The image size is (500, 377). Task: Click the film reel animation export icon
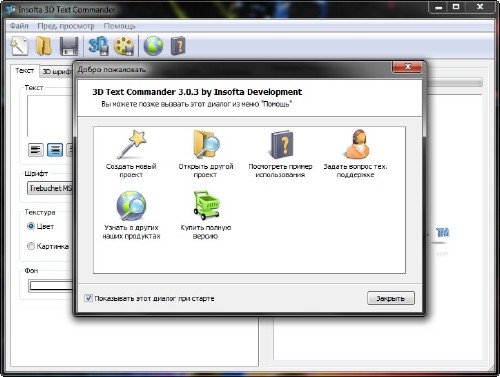(x=124, y=46)
